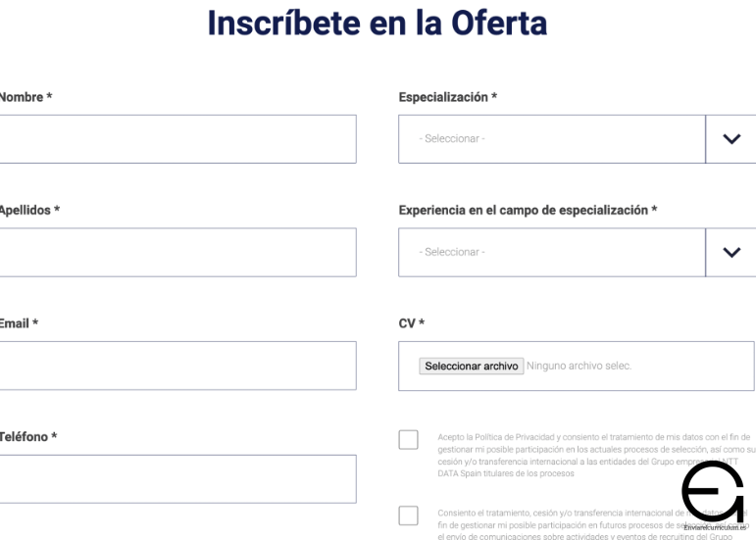Screen dimensions: 756x540
Task: Click the "Inscríbete en la Oferta" heading
Action: tap(378, 24)
